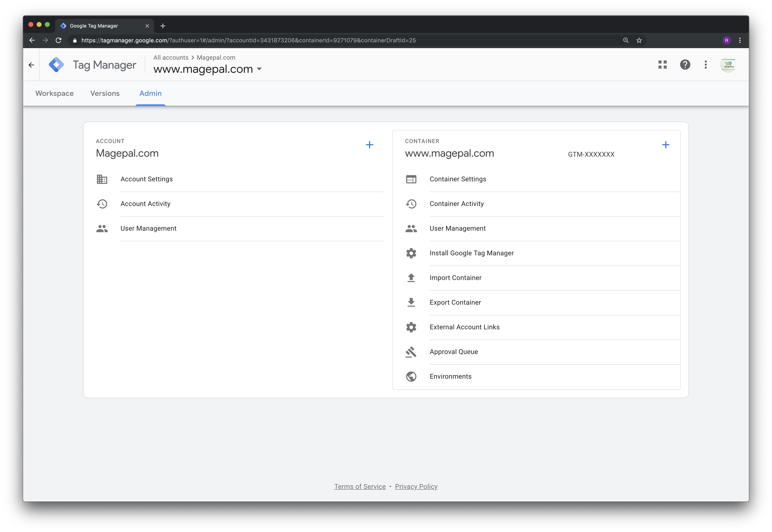The image size is (772, 532).
Task: Click the Account Settings building icon
Action: pyautogui.click(x=102, y=179)
